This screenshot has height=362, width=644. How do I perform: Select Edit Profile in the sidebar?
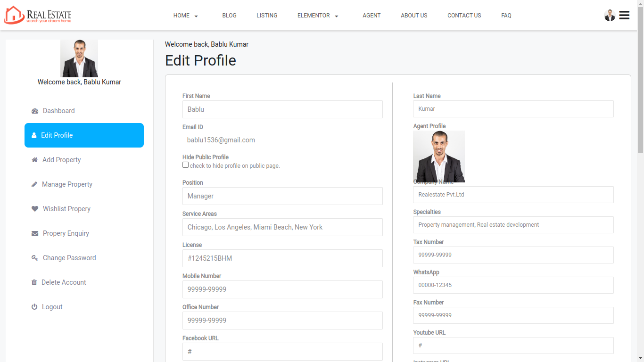[84, 135]
